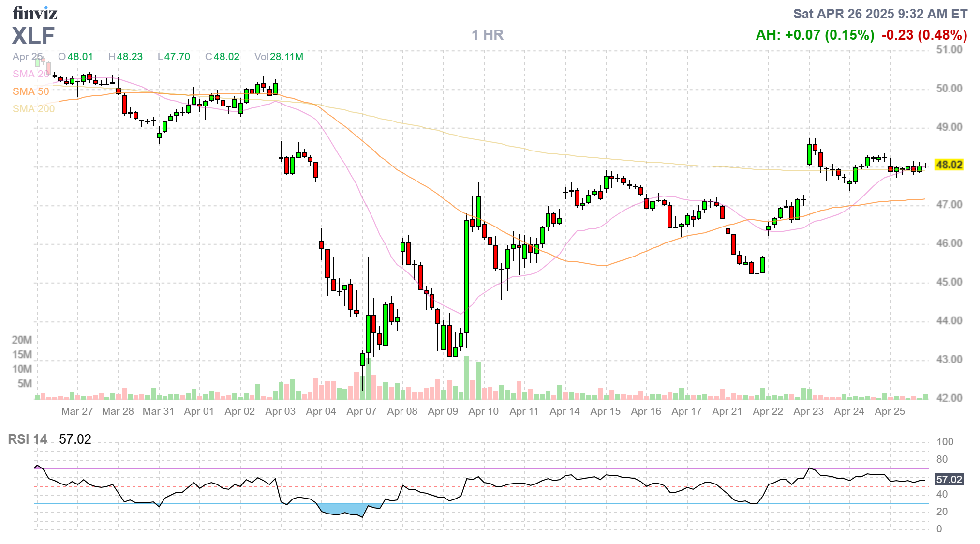This screenshot has width=980, height=544.
Task: Click the 57.02 RSI value badge
Action: [949, 479]
